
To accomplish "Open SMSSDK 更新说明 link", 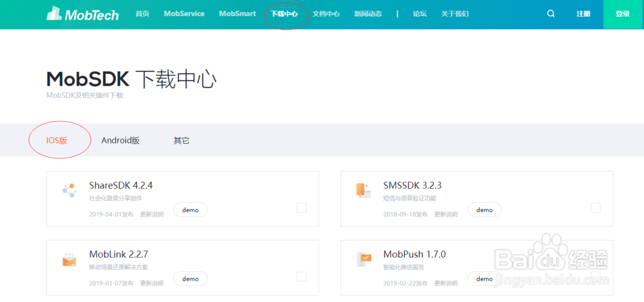I will point(446,214).
